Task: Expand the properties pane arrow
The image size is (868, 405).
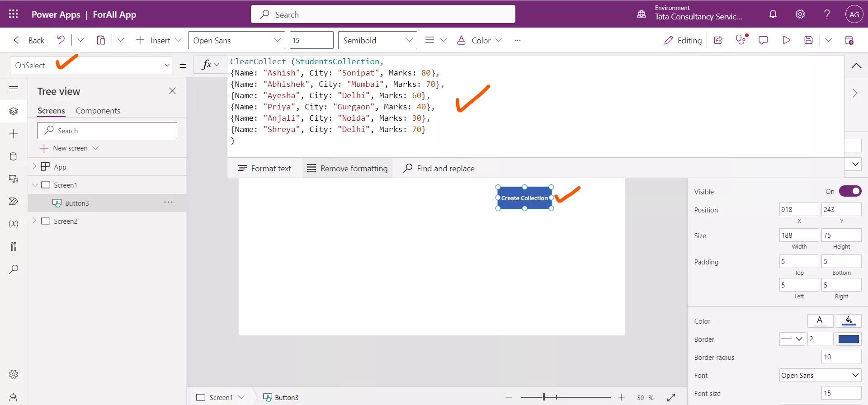Action: pyautogui.click(x=855, y=93)
